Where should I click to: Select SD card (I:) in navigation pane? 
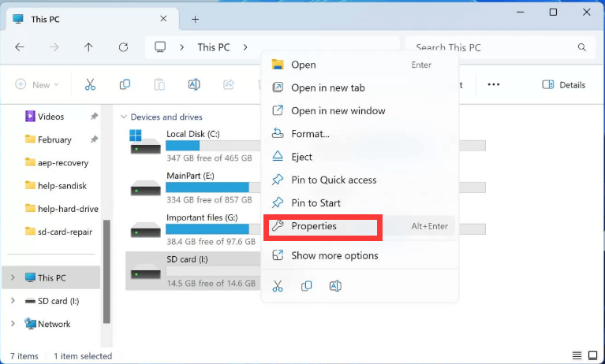50,301
